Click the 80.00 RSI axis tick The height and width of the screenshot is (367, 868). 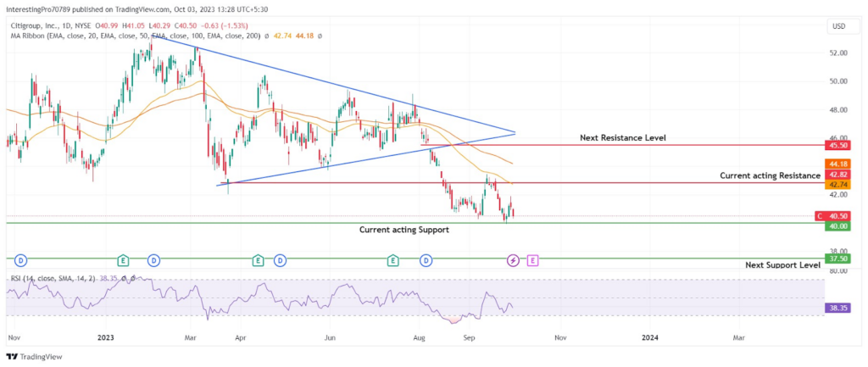tap(840, 270)
